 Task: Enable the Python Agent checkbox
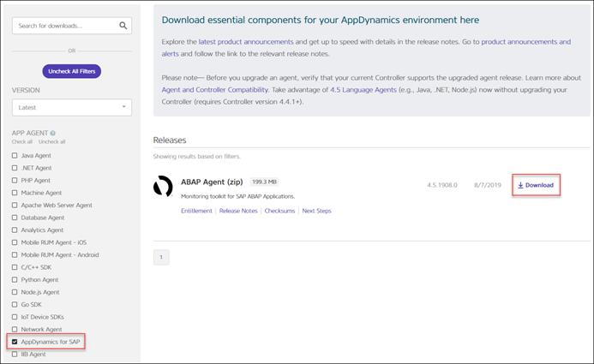[15, 279]
